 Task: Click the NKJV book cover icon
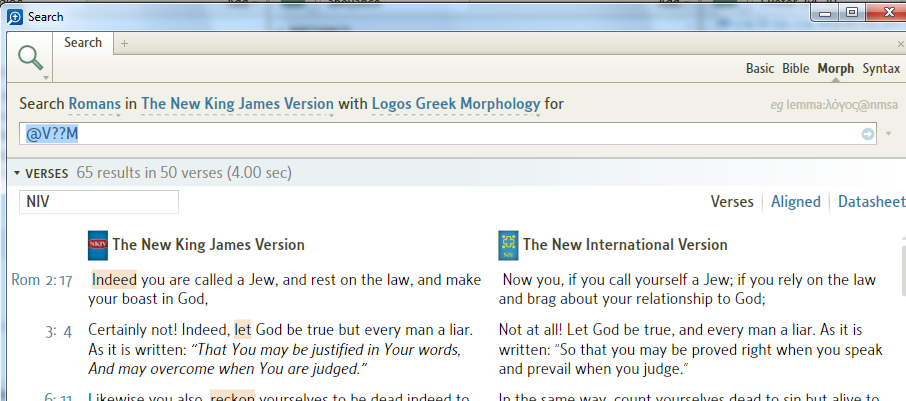(98, 246)
